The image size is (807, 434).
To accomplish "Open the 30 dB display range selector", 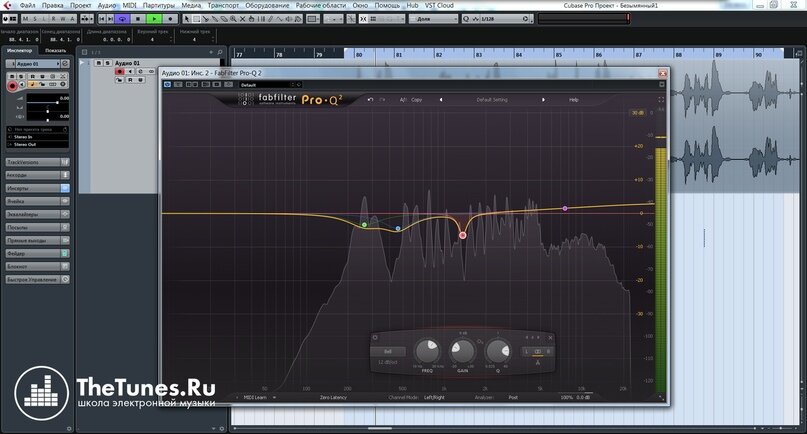I will tap(638, 113).
